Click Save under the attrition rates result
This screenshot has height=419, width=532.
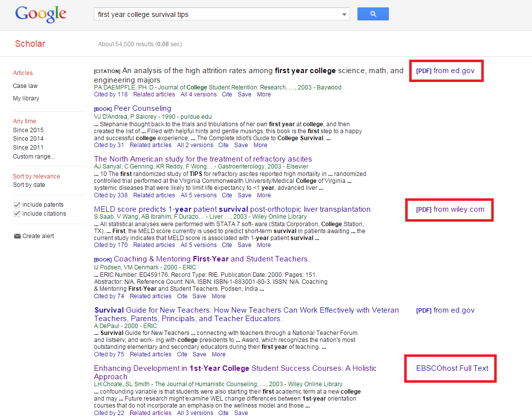tap(244, 94)
